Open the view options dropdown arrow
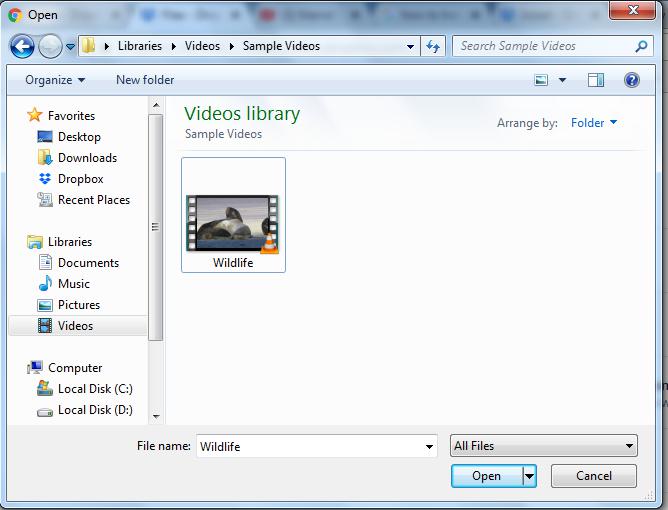The image size is (668, 510). tap(562, 80)
